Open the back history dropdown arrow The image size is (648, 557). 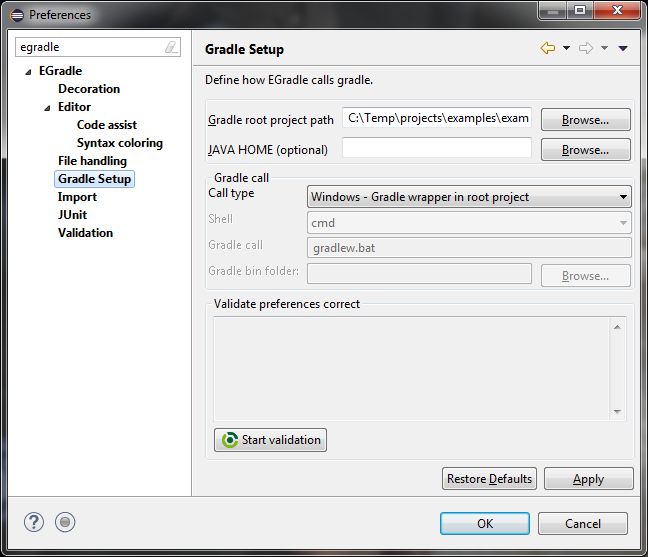point(567,48)
